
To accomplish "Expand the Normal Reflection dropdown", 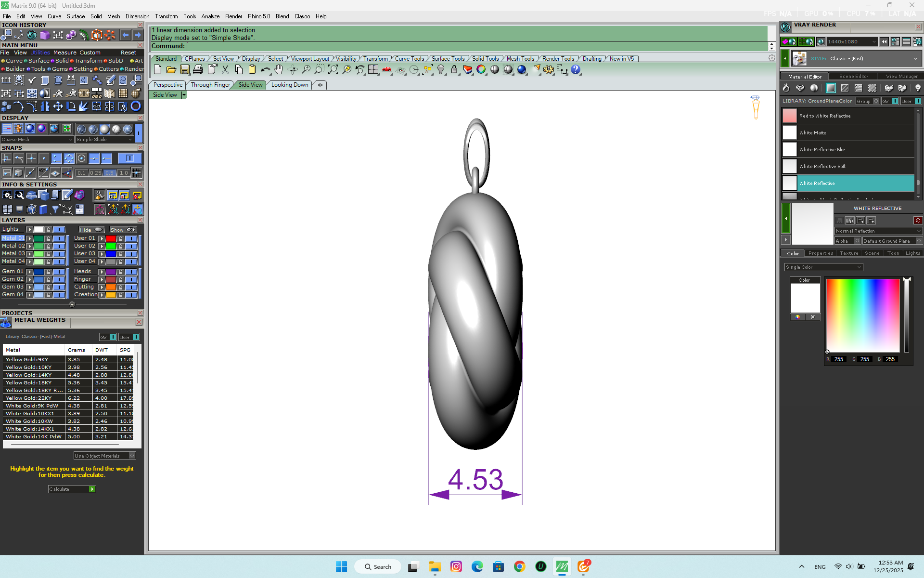I will (878, 231).
